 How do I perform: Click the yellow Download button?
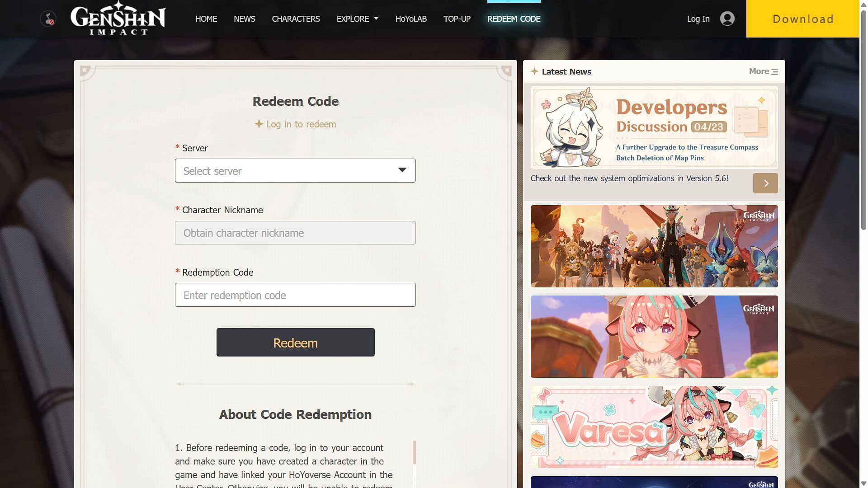[802, 19]
